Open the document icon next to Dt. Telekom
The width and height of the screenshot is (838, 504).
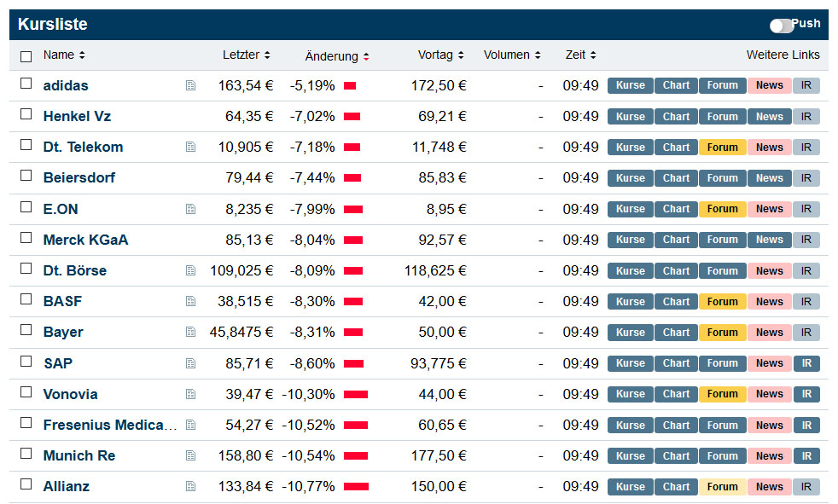[191, 147]
